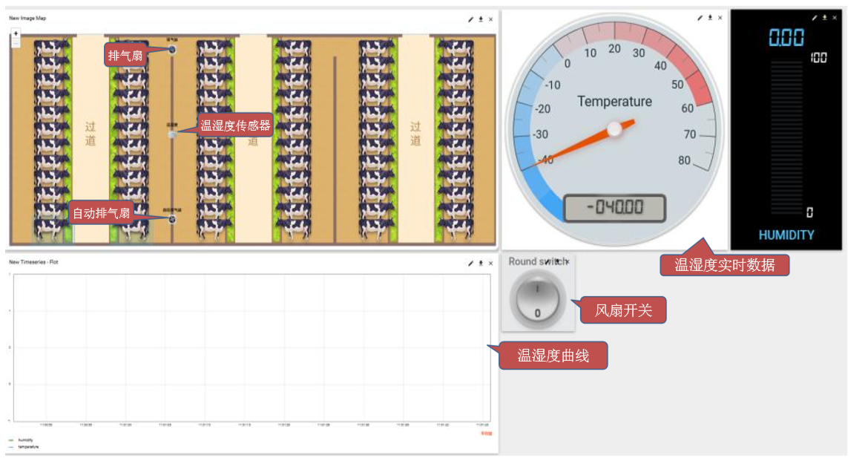Click the edit pencil icon on the Temperature gauge

(x=700, y=19)
